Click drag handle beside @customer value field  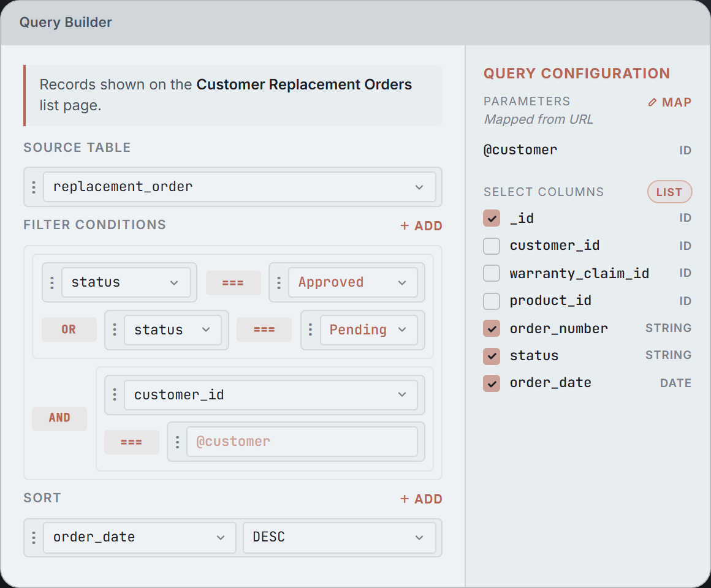click(x=177, y=442)
